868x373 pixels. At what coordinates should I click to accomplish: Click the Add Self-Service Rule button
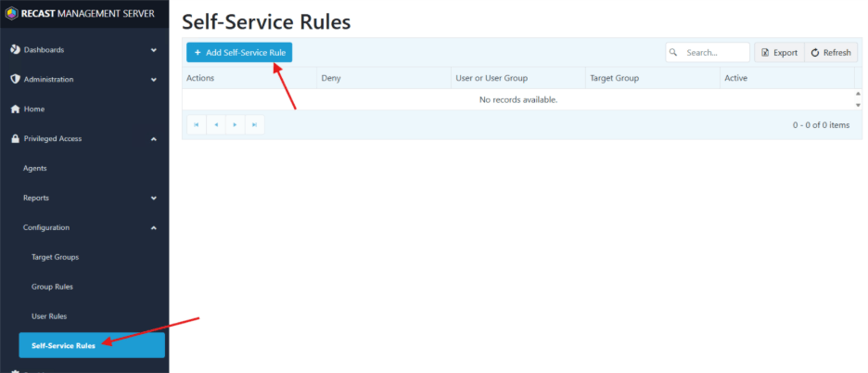239,53
